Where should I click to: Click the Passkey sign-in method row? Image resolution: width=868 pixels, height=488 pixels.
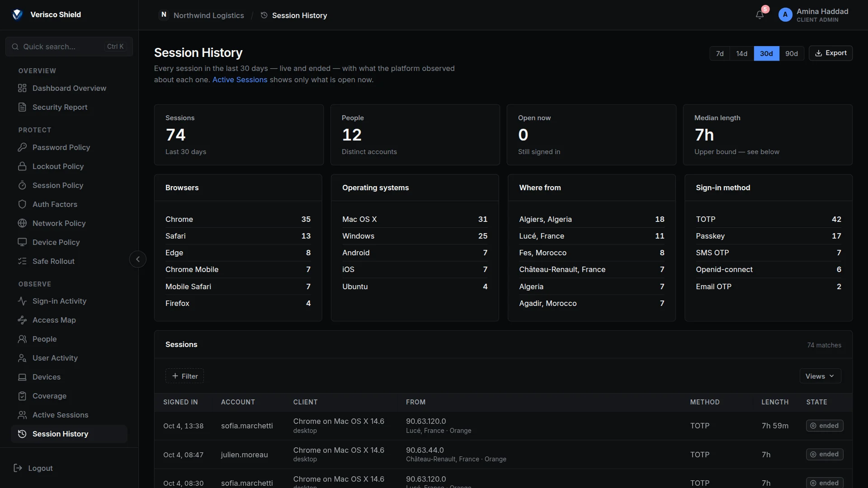pos(768,236)
